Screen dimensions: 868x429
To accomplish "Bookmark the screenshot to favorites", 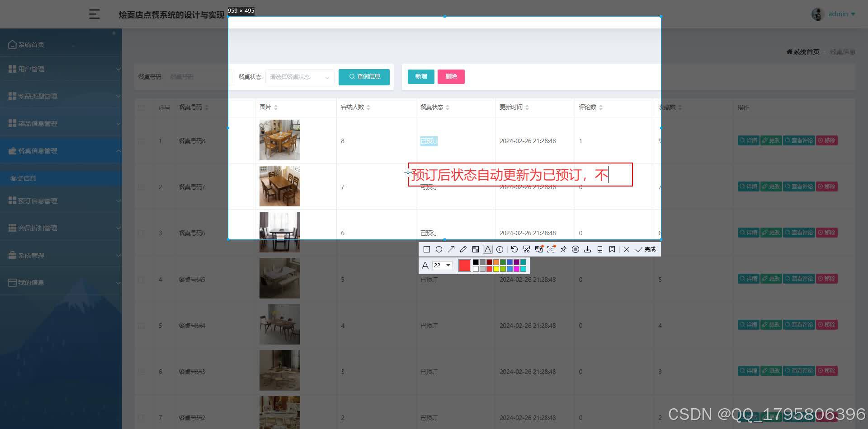I will click(612, 249).
